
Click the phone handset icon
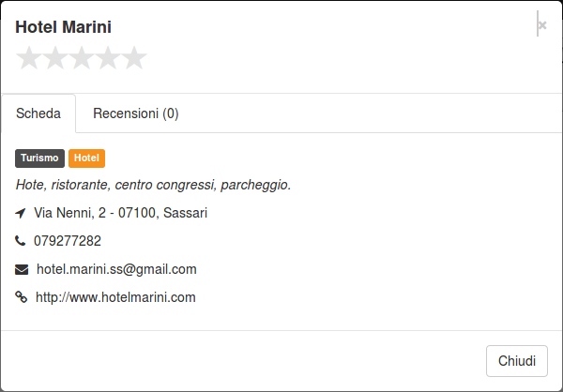[21, 241]
